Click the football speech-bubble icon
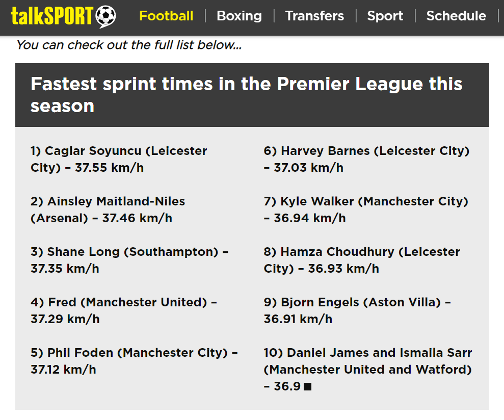Image resolution: width=504 pixels, height=420 pixels. coord(106,16)
